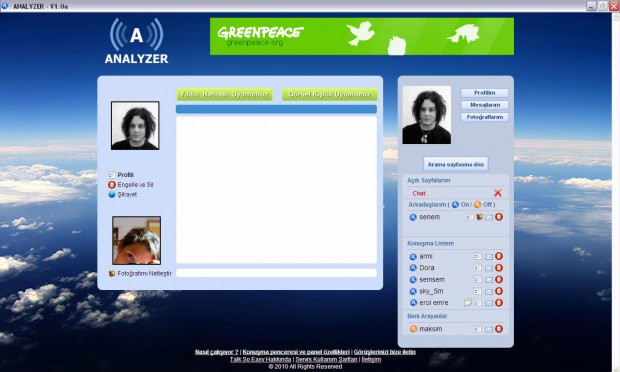Click the orange Off status icon in Arkadaşlarım
The height and width of the screenshot is (372, 620).
click(477, 204)
